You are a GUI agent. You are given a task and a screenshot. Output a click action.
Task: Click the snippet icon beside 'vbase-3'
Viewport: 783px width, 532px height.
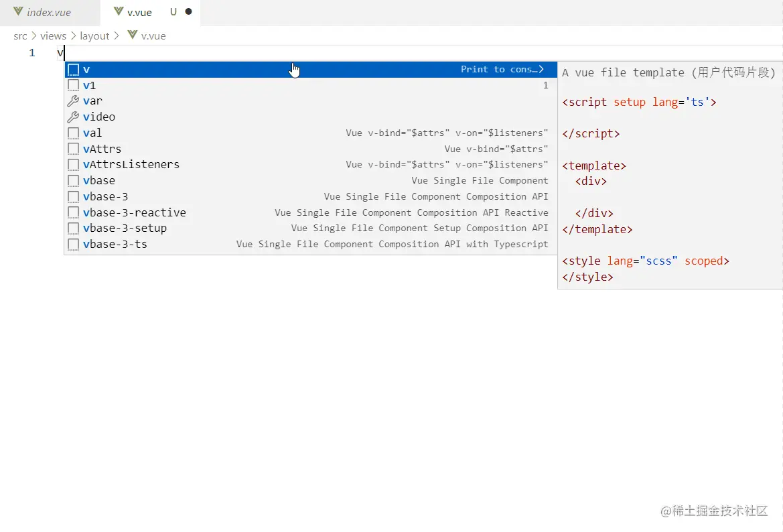click(74, 196)
